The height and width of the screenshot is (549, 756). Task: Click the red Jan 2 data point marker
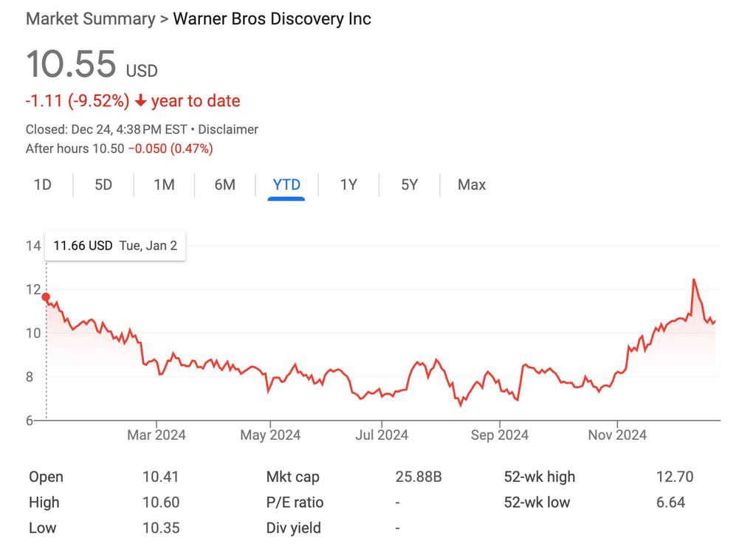click(x=46, y=297)
